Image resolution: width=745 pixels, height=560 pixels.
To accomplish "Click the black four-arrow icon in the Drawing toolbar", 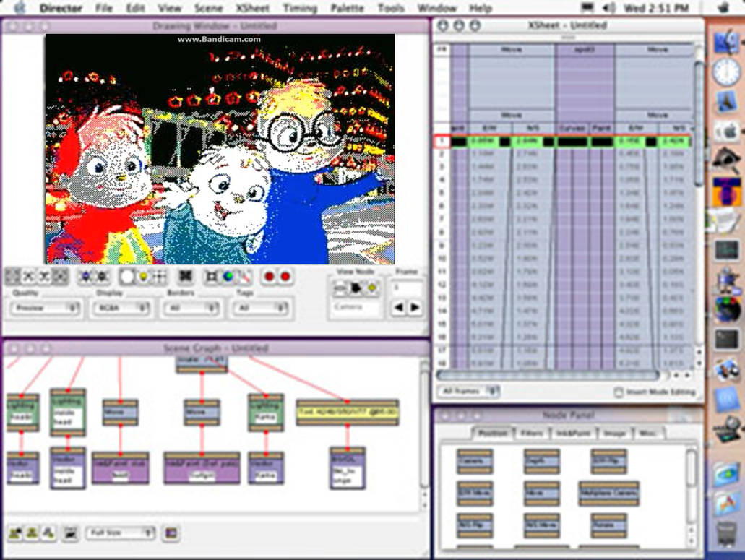I will coord(185,276).
